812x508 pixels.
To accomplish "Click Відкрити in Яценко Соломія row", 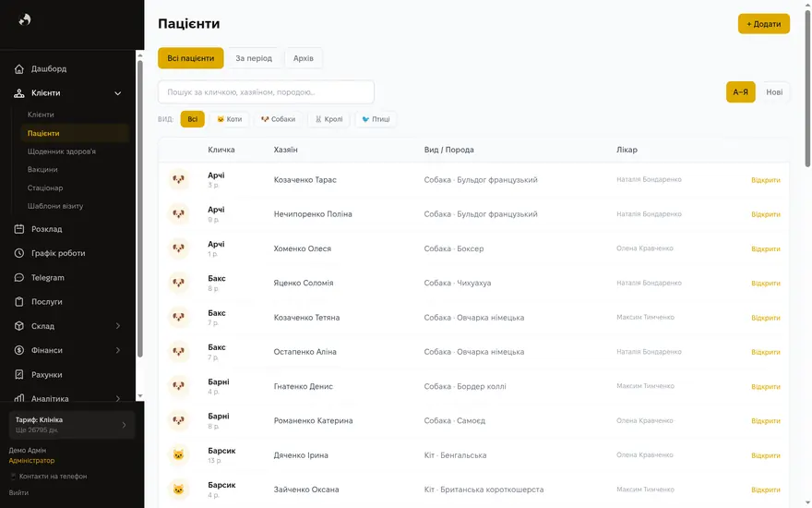I will click(x=765, y=283).
